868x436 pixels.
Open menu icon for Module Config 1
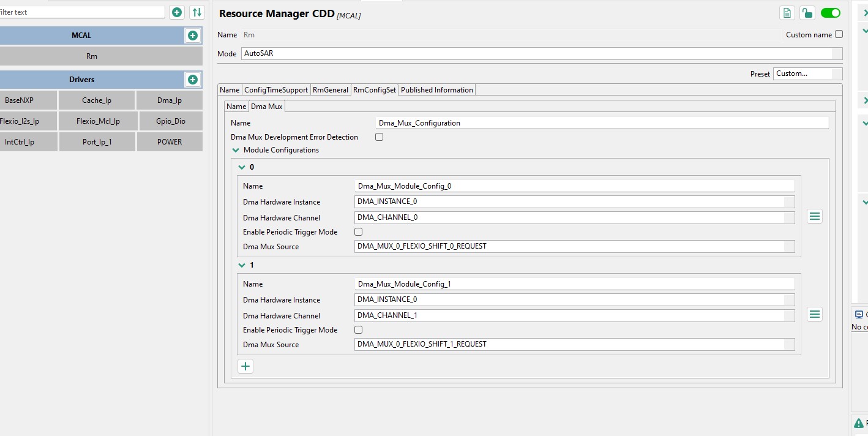pyautogui.click(x=815, y=314)
